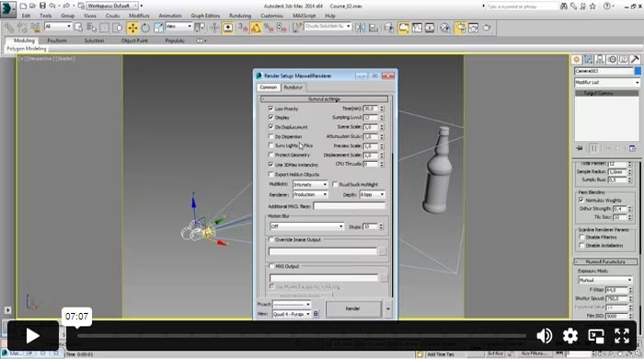Toggle the Use 3DMax Instancing checkbox
644x359 pixels.
tap(270, 164)
